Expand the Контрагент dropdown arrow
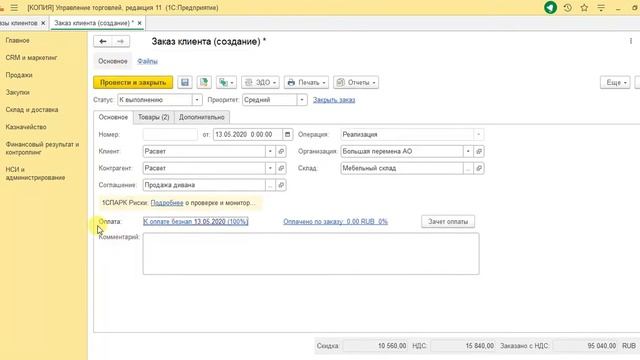 tap(270, 168)
